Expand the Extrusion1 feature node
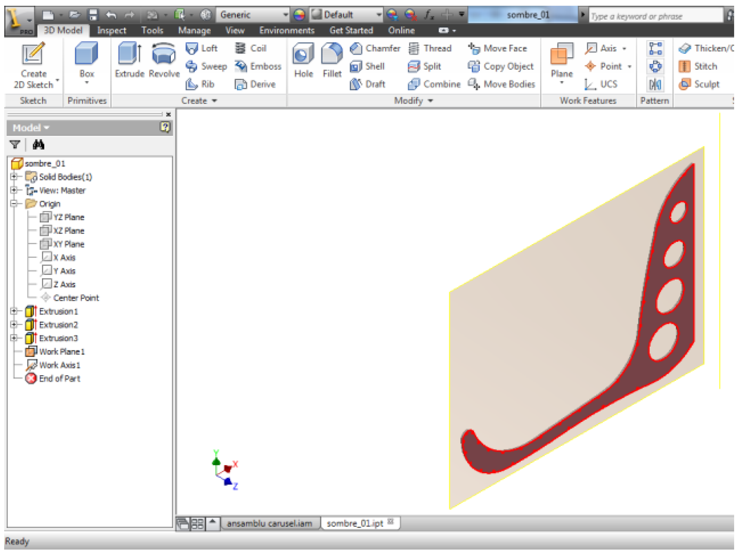The height and width of the screenshot is (560, 743). coord(14,311)
